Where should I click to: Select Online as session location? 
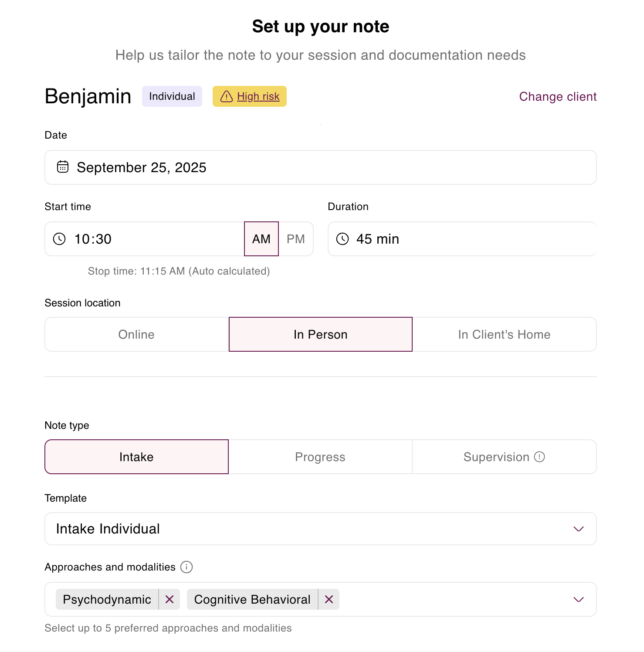[x=136, y=334]
